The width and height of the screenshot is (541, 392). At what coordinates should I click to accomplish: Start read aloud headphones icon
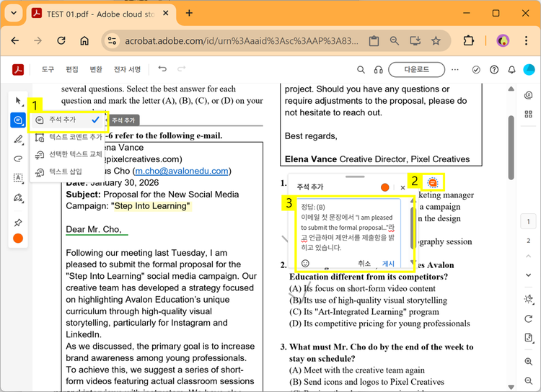click(x=378, y=70)
